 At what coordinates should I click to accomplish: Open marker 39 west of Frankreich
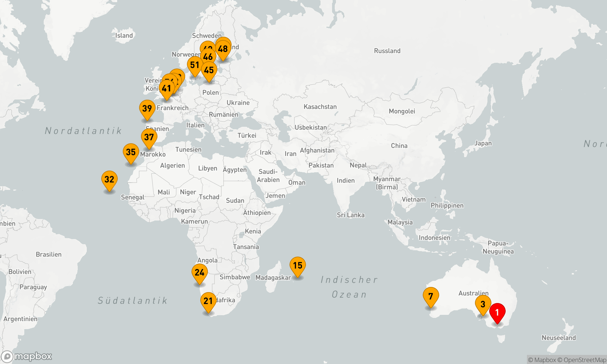147,108
